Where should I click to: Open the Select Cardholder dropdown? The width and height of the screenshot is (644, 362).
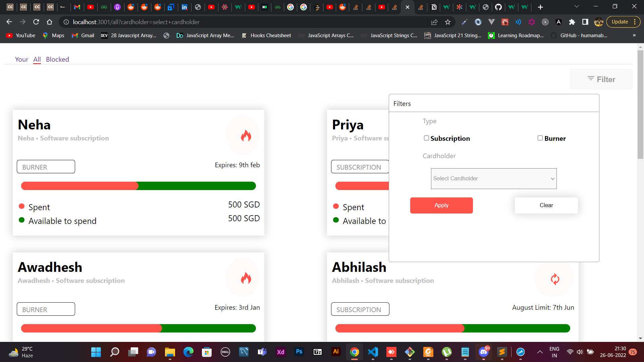tap(493, 178)
